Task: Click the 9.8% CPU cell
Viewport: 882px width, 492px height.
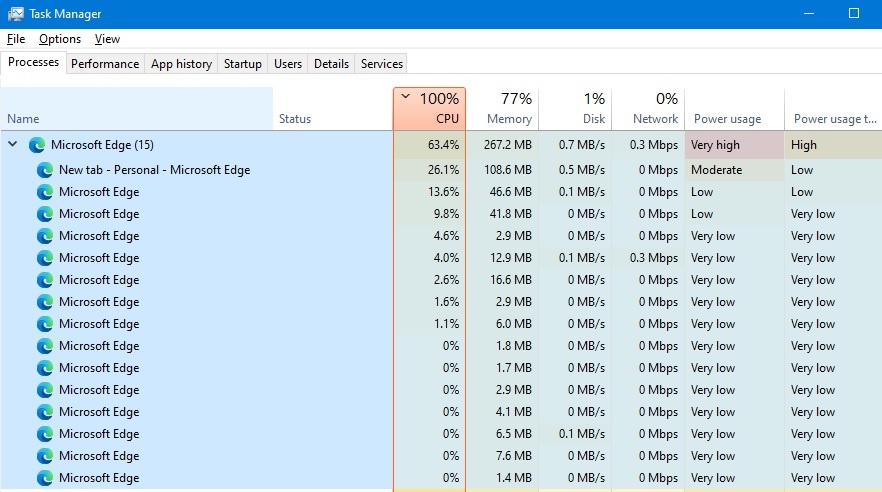Action: click(x=429, y=214)
